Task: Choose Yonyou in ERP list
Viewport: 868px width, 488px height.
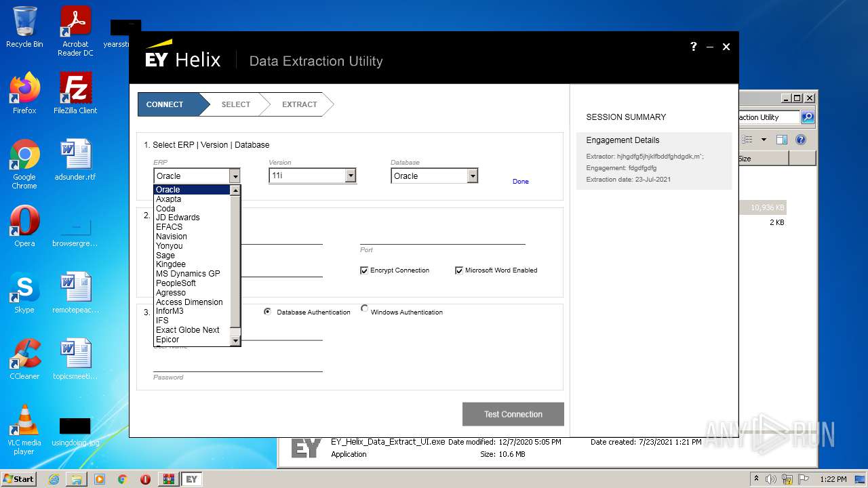Action: pos(192,246)
